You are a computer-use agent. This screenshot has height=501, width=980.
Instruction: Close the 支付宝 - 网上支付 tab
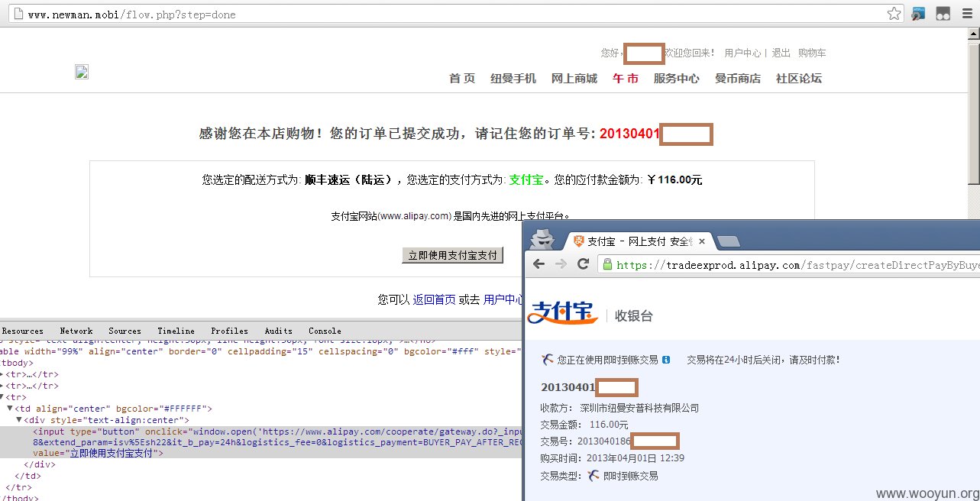pos(702,241)
